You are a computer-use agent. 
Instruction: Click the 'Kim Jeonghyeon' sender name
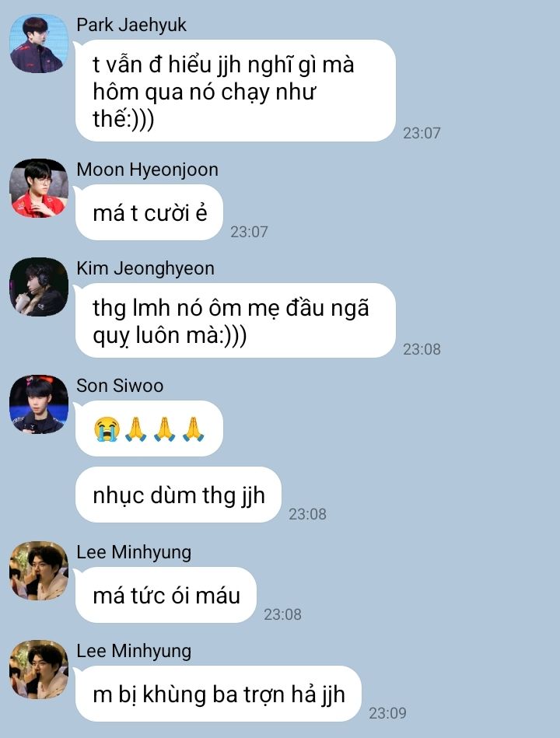coord(145,268)
